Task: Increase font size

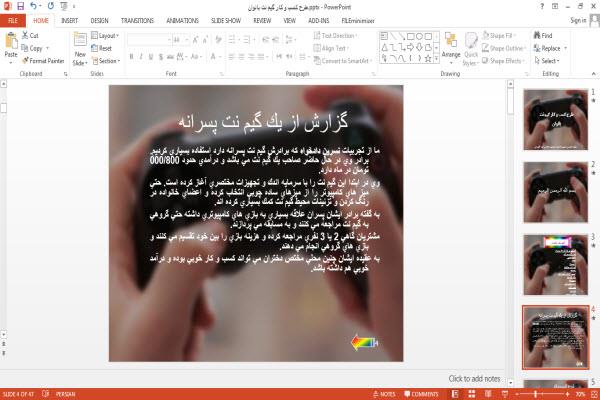Action: point(195,40)
